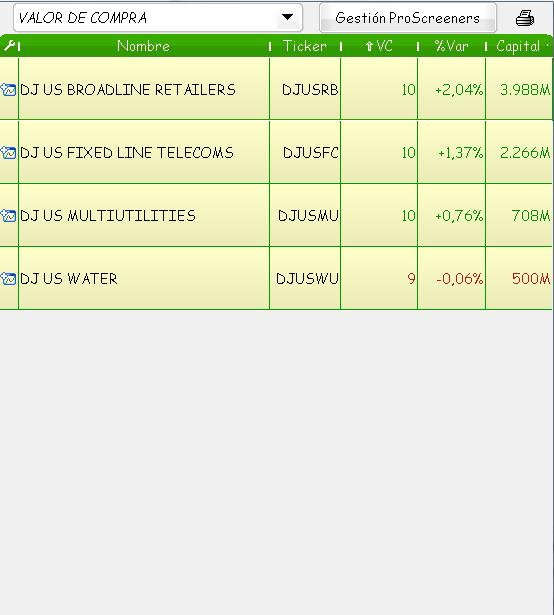Sort by the %Var column header
The width and height of the screenshot is (554, 615).
pos(451,46)
